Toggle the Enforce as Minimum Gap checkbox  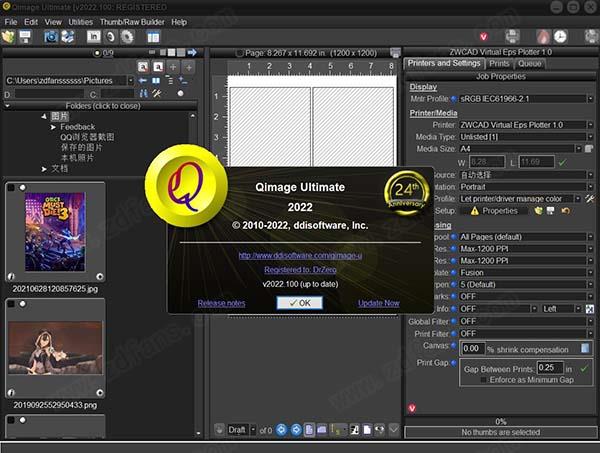coord(483,380)
